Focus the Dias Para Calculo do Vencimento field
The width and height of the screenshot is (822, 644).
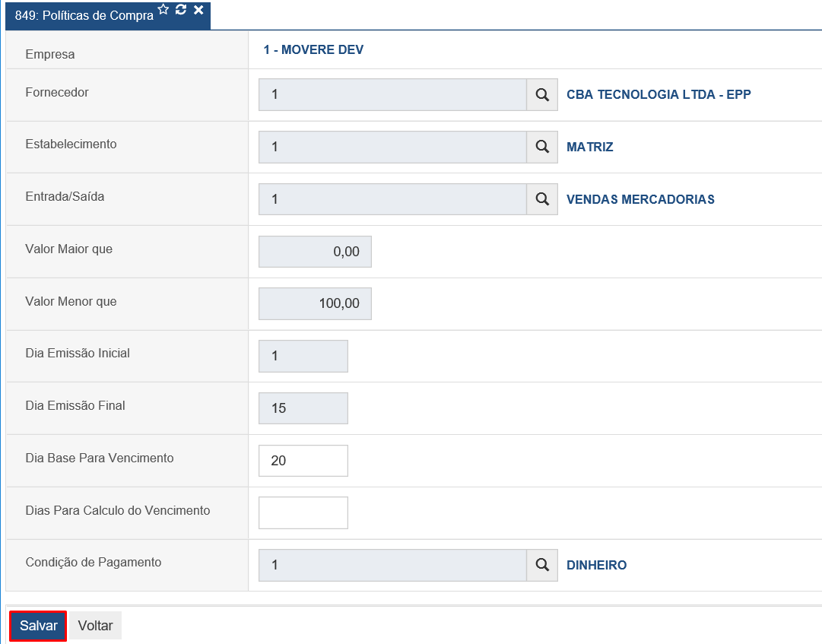(303, 512)
